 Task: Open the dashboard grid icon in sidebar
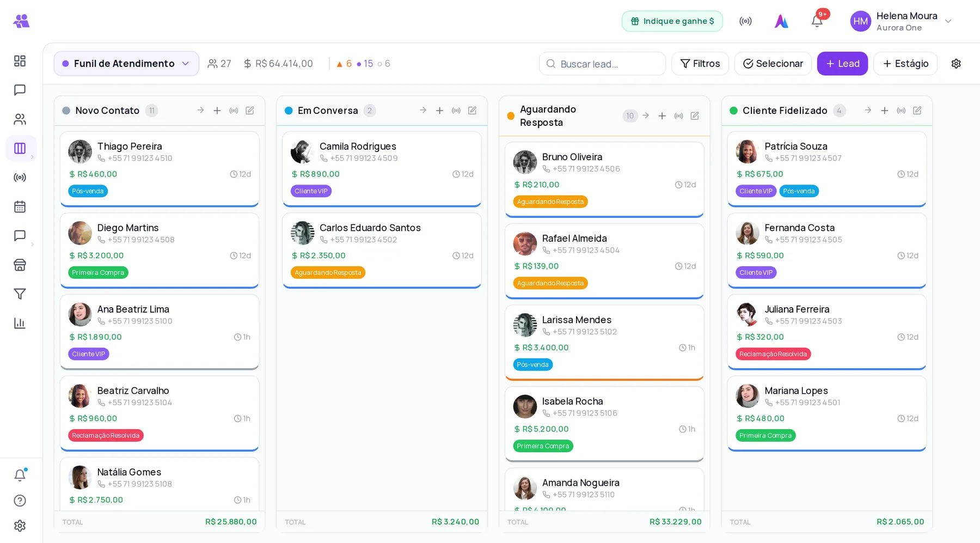(20, 60)
